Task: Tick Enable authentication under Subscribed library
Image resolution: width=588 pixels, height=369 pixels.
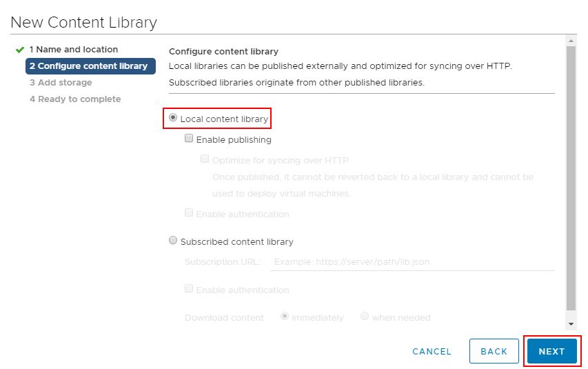Action: 189,289
